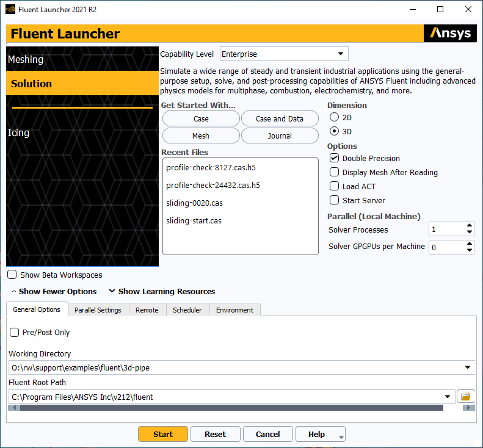Screen dimensions: 483x448
Task: Expand the Working Directory dropdown list
Action: pyautogui.click(x=468, y=367)
